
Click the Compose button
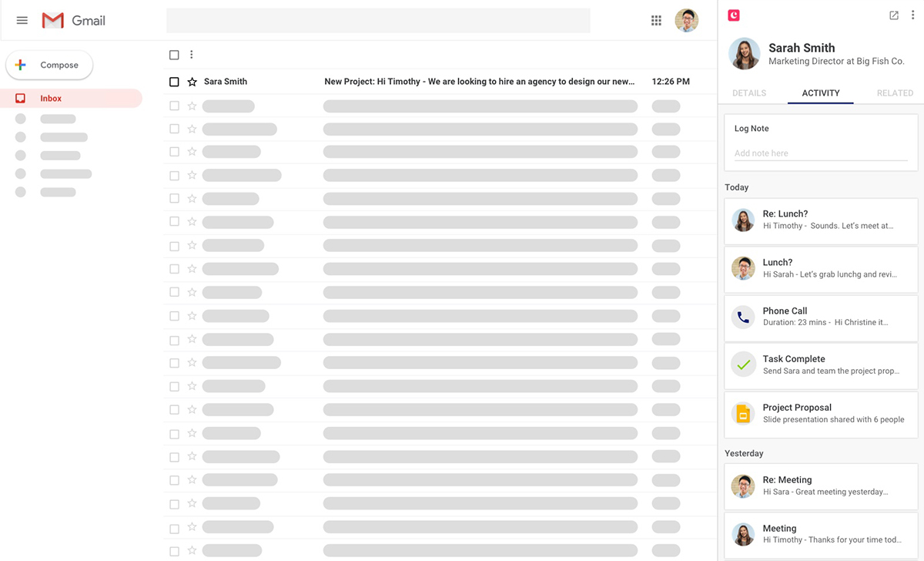(49, 66)
